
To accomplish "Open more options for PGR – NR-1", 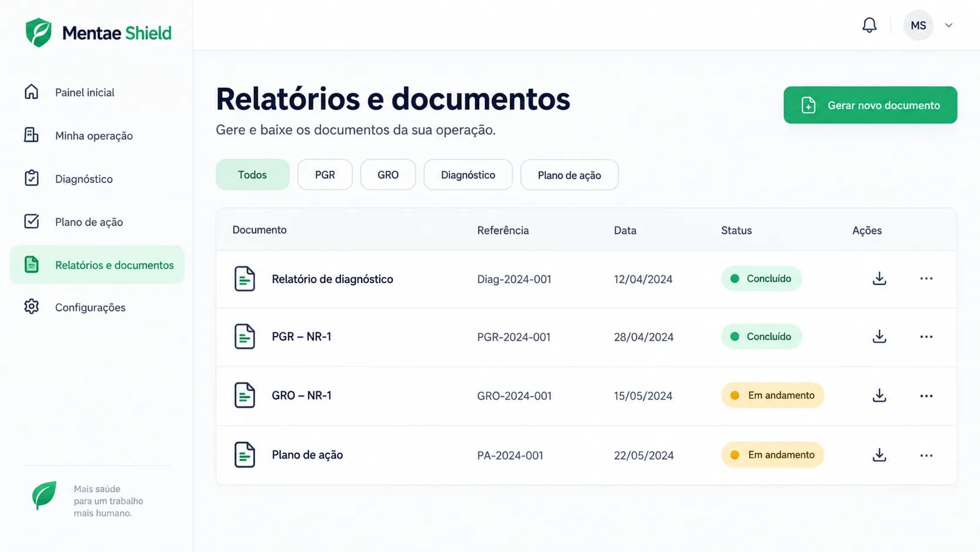I will [x=926, y=337].
